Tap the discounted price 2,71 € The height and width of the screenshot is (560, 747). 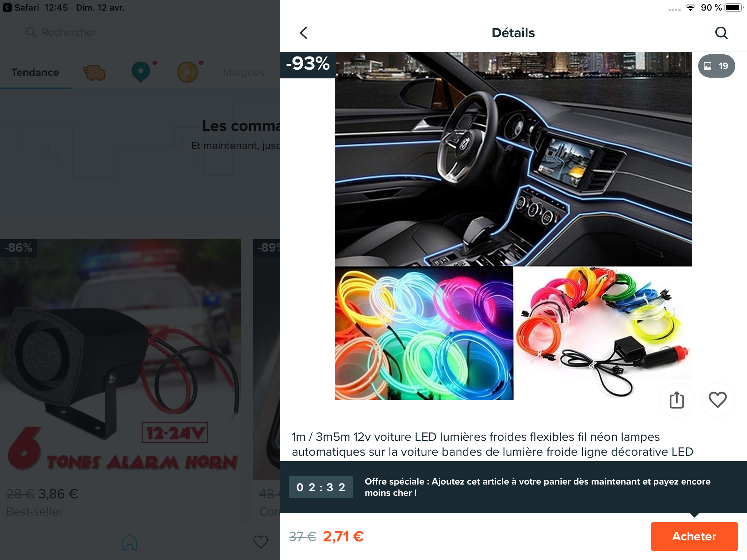point(343,536)
